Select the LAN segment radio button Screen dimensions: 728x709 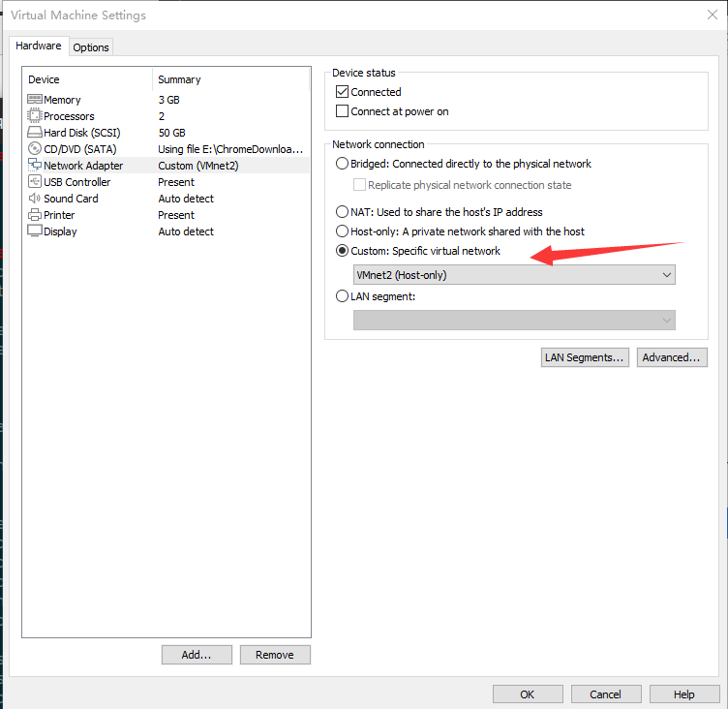(342, 296)
